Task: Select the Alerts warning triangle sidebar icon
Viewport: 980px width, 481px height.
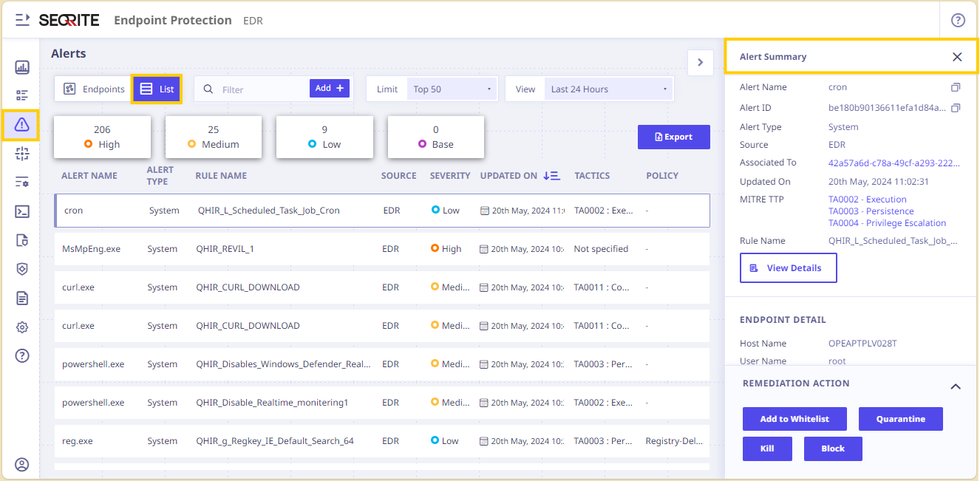Action: point(21,125)
